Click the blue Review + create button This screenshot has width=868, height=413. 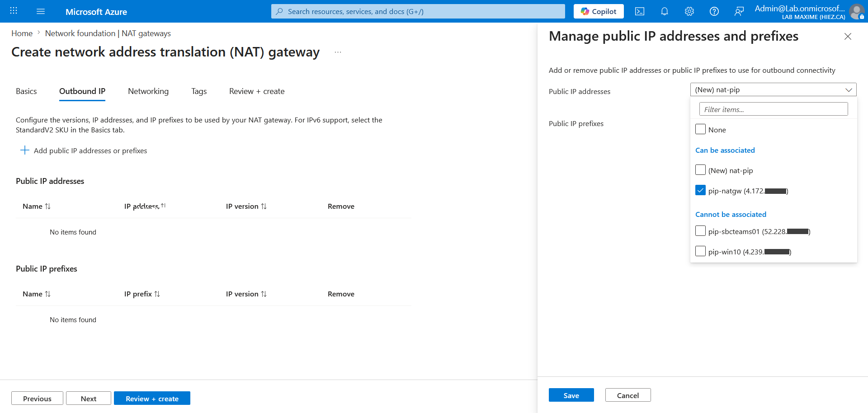pos(152,398)
